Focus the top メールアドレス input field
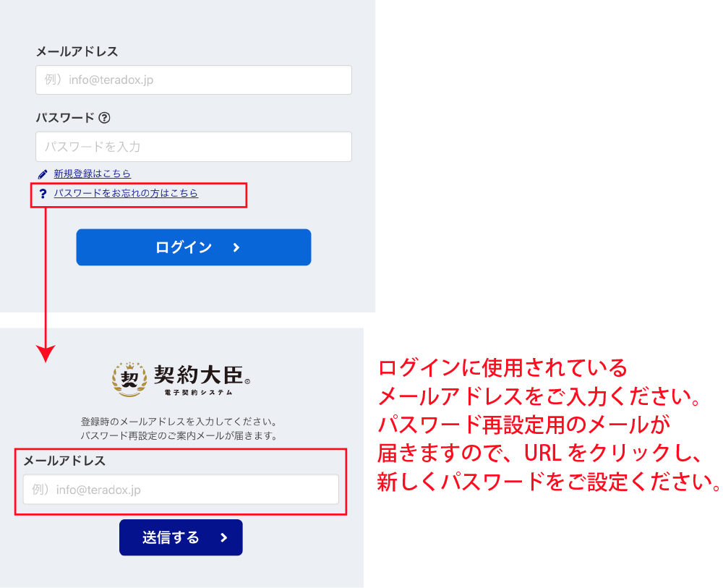This screenshot has width=723, height=588. click(x=194, y=80)
